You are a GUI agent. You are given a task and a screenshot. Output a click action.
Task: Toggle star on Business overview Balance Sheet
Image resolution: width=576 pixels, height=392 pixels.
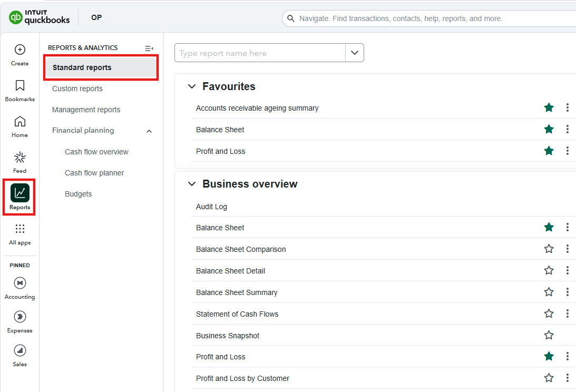(x=549, y=228)
